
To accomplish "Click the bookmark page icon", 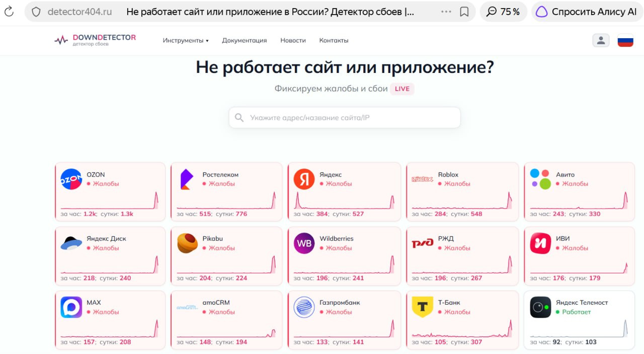I will [x=464, y=12].
